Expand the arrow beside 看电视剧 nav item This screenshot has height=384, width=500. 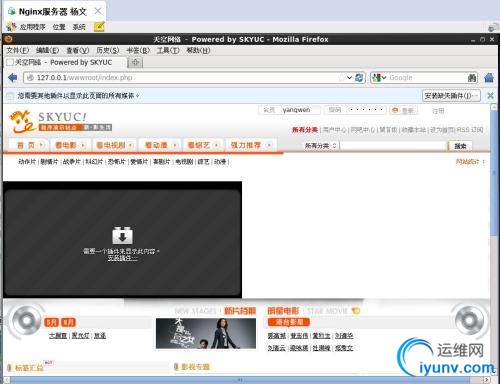coord(131,145)
